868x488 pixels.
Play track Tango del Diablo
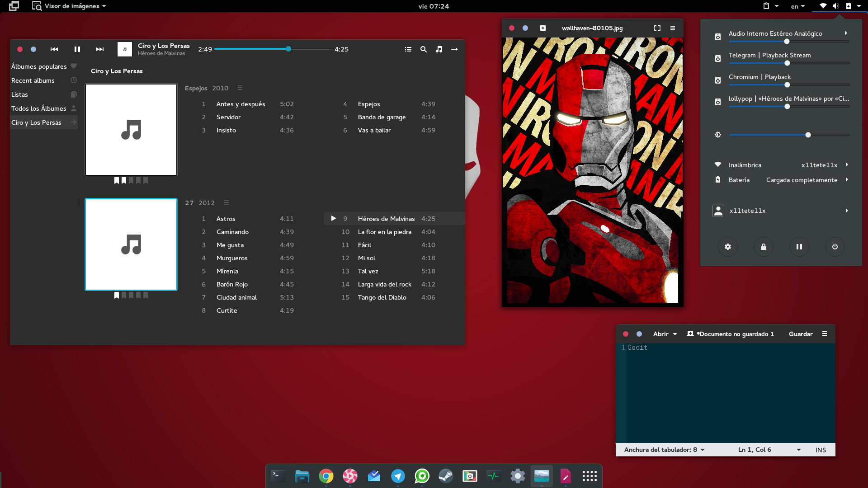[x=382, y=297]
